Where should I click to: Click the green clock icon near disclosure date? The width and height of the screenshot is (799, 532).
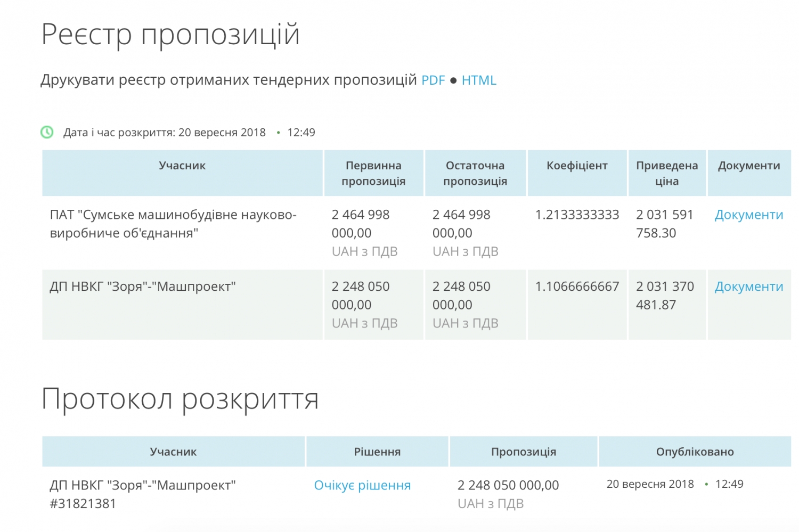tap(47, 132)
